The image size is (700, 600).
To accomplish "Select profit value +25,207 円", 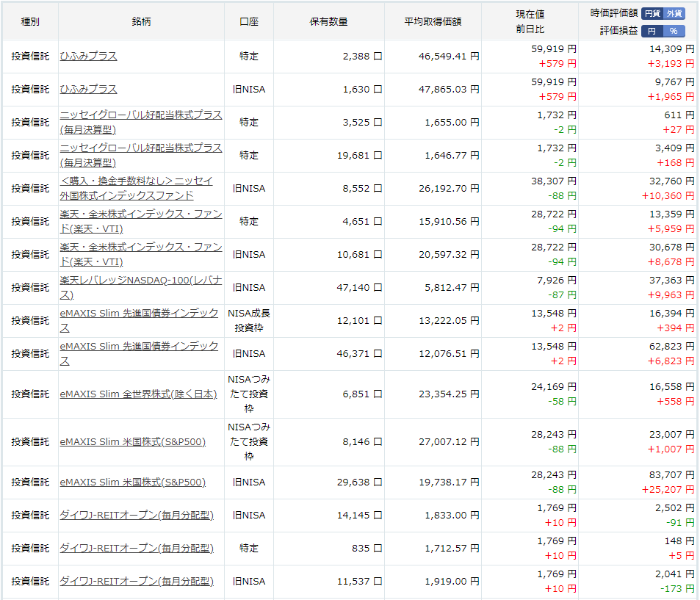I will pos(668,490).
